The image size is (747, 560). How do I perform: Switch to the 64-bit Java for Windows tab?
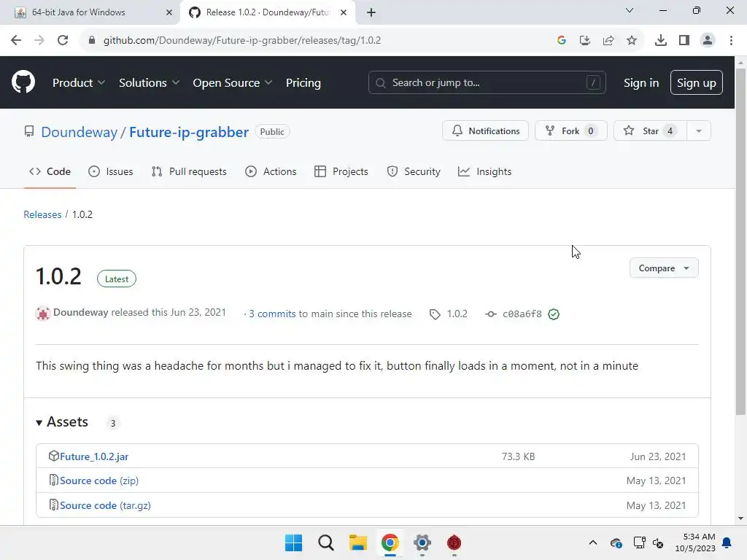(90, 12)
